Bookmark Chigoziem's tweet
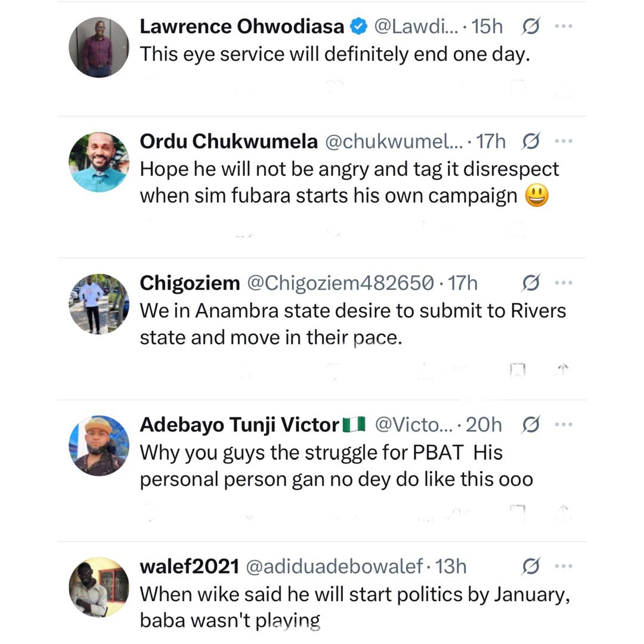 coord(518,370)
